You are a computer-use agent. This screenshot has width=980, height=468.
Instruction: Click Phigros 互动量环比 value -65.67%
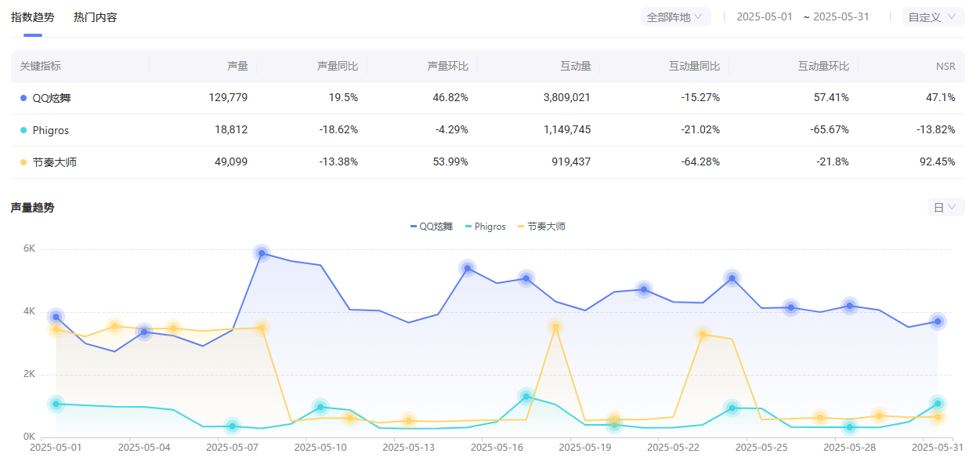tap(830, 130)
